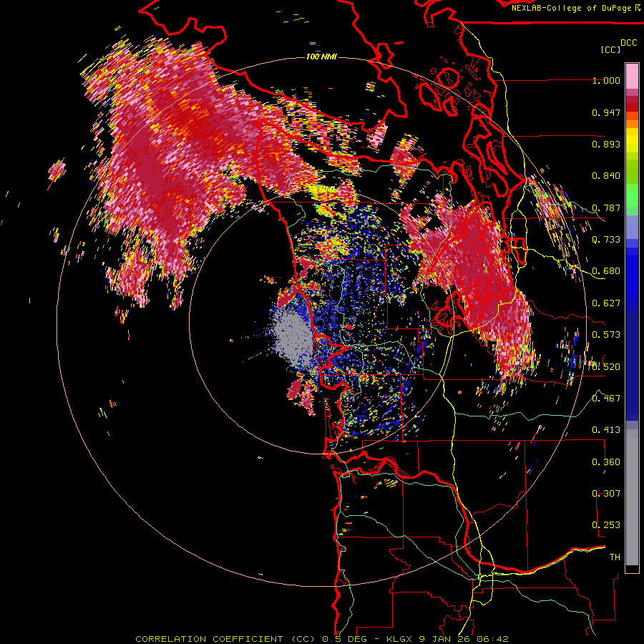
Task: Click the 100 NMI range ring label
Action: point(321,57)
